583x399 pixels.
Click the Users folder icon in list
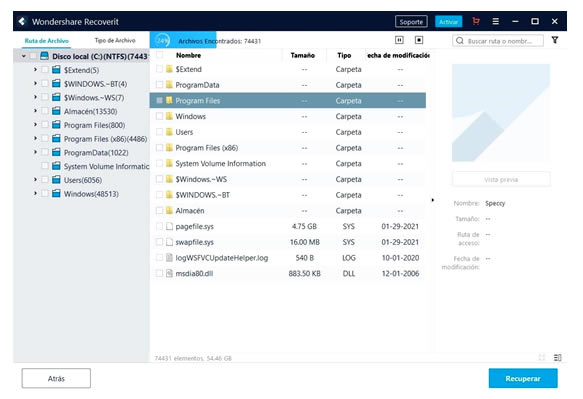point(169,132)
